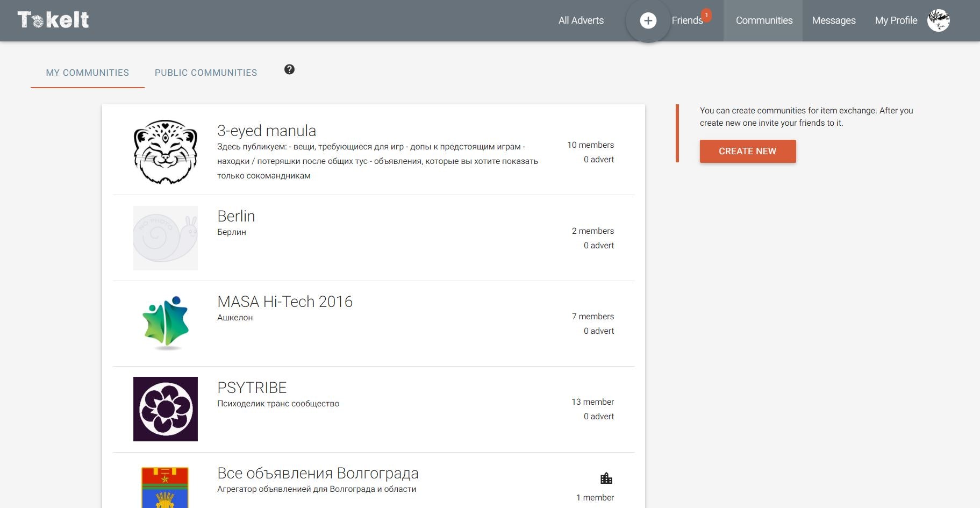Open the Volgograd coat of arms image
The width and height of the screenshot is (980, 508).
point(164,487)
